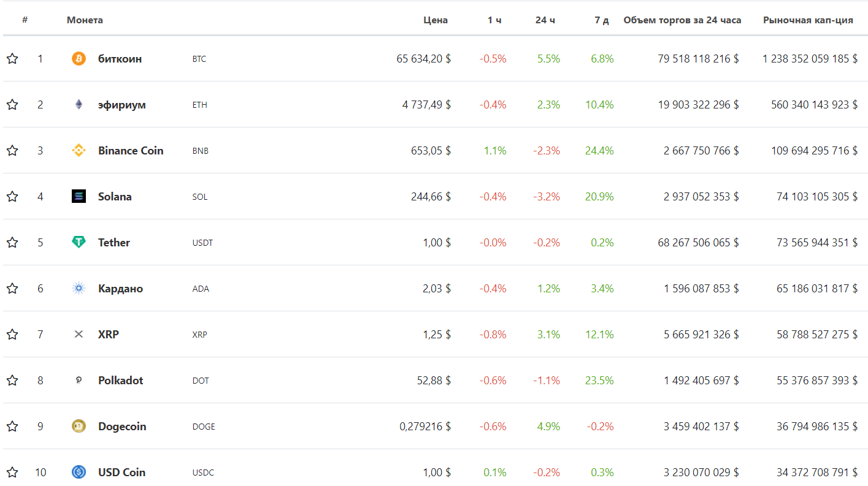Click the BTC ticker symbol
Viewport: 868px width, 486px height.
click(x=199, y=59)
